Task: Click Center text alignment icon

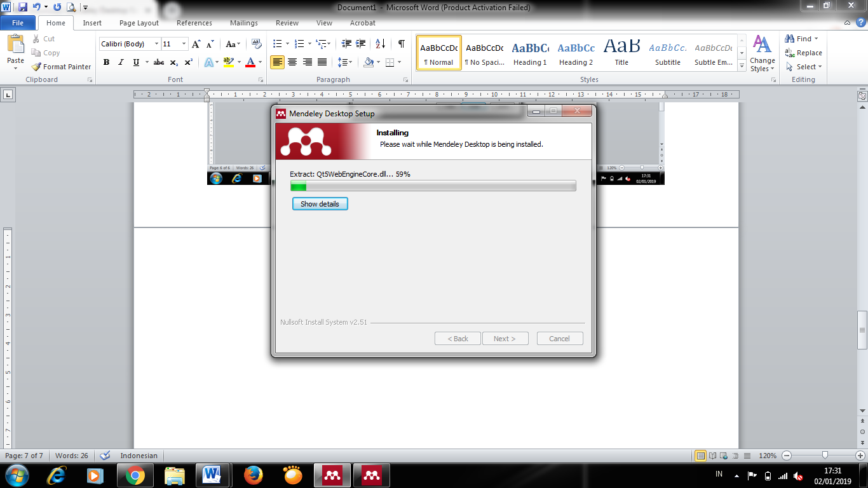Action: (292, 62)
